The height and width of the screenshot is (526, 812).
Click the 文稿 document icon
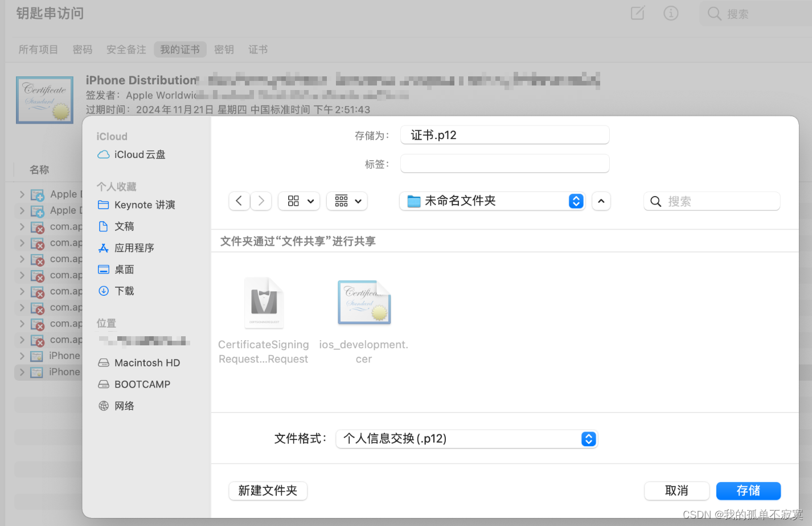[x=104, y=226]
